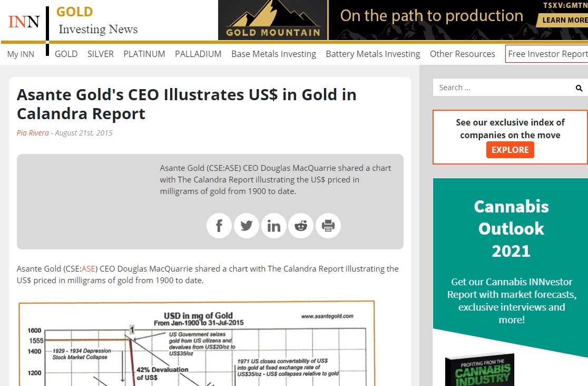Go to GOLD navigation item
The image size is (588, 386).
pyautogui.click(x=66, y=54)
